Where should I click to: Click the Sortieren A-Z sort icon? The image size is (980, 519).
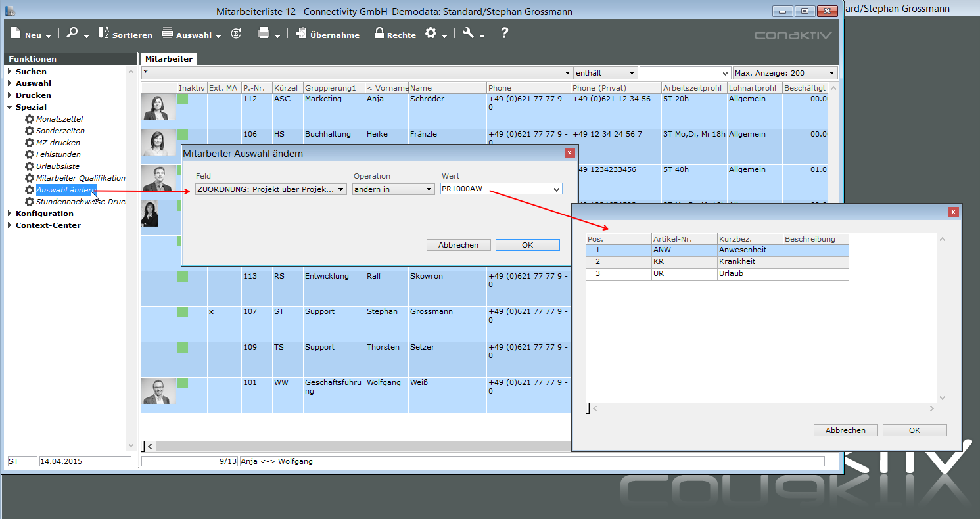click(103, 34)
